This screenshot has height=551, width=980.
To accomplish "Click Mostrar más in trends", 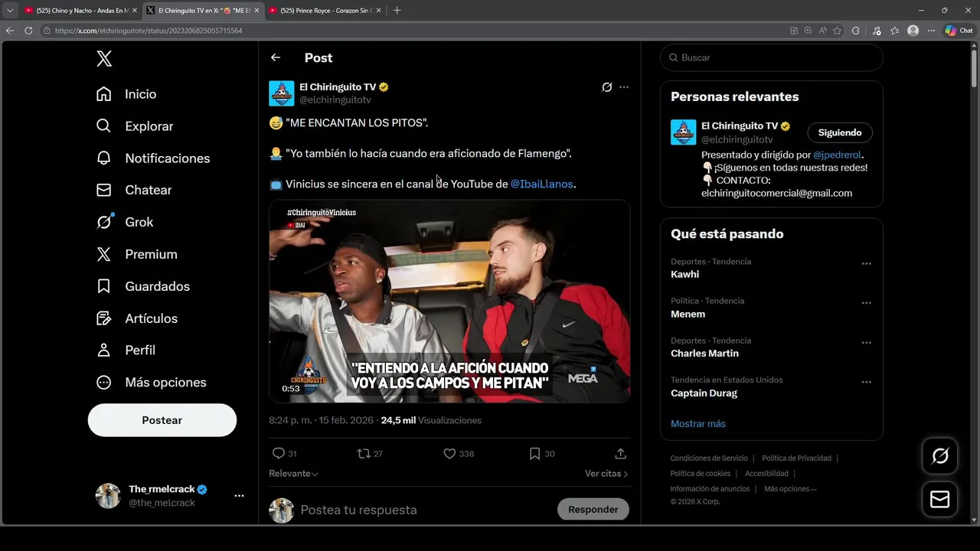I will 698,424.
